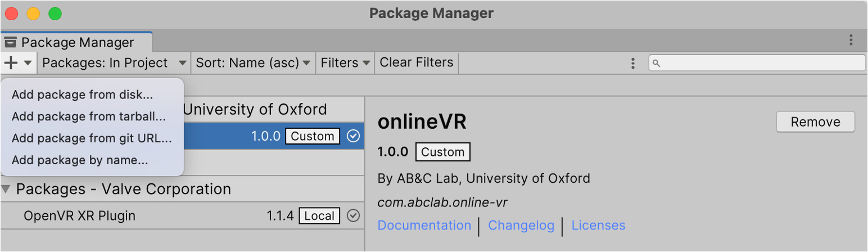The width and height of the screenshot is (868, 252).
Task: Click the magnifier icon in the search field
Action: (x=656, y=63)
